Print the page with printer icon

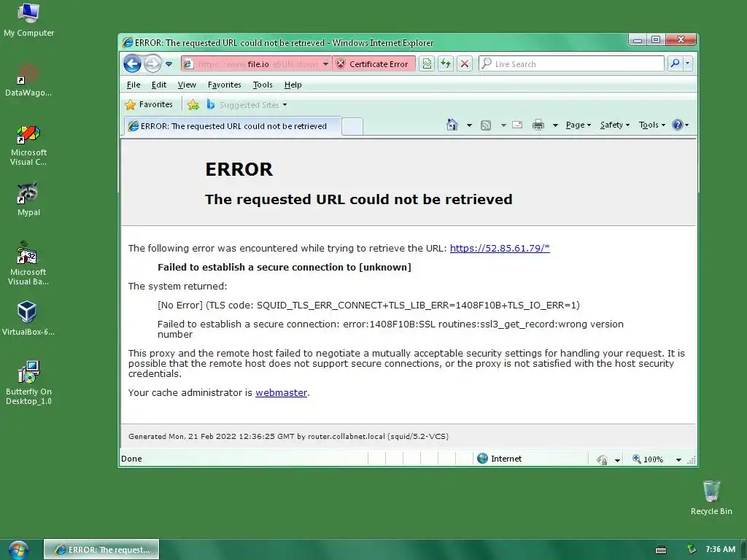point(538,125)
